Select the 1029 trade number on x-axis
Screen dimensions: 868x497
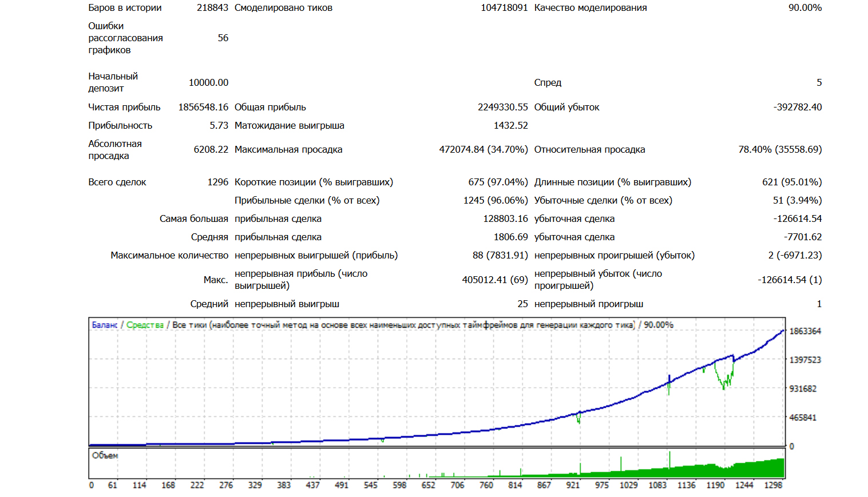point(629,485)
